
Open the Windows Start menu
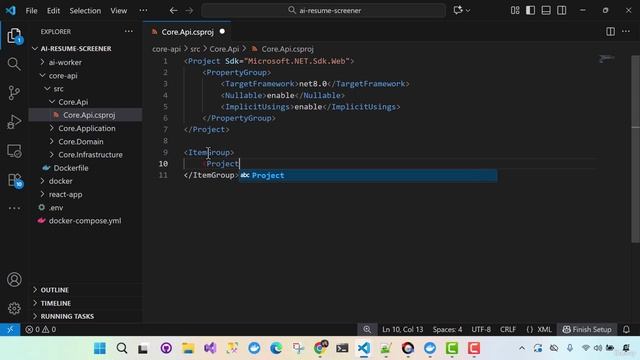pos(100,348)
